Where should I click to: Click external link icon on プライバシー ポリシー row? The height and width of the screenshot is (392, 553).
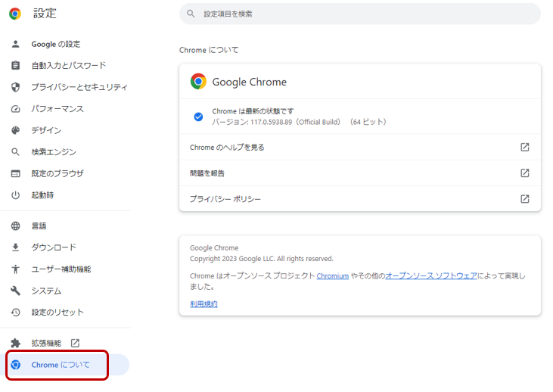(x=524, y=199)
